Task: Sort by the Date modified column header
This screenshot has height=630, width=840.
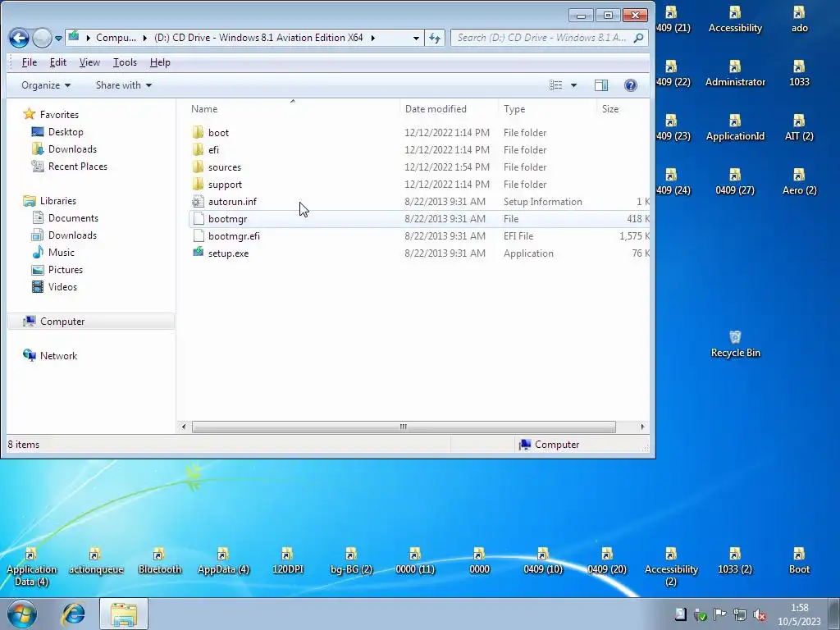Action: pos(449,109)
